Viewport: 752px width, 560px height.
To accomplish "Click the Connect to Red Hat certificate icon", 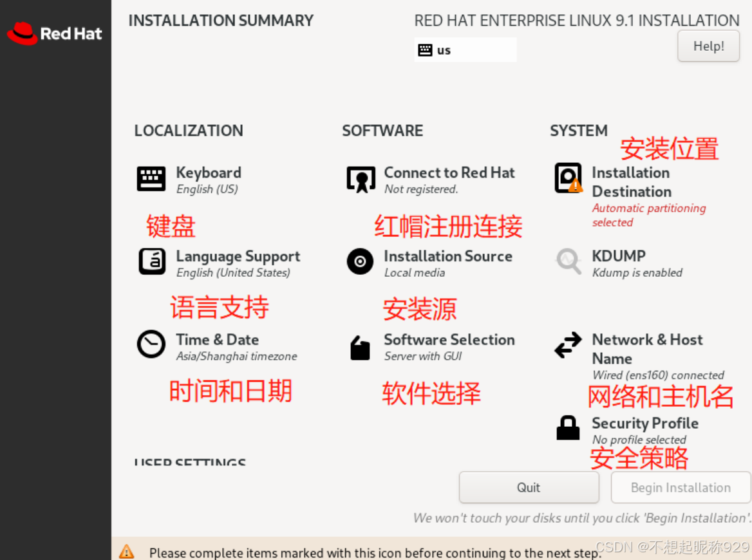I will click(361, 180).
